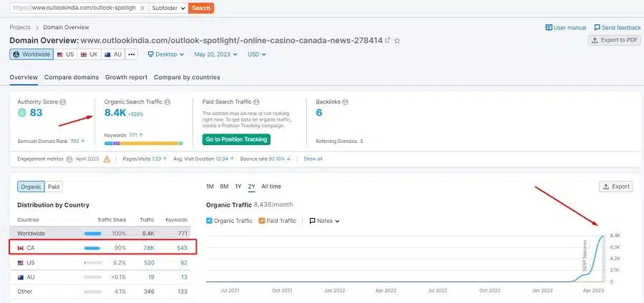
Task: Open the May 20, 2023 date dropdown
Action: pyautogui.click(x=215, y=54)
